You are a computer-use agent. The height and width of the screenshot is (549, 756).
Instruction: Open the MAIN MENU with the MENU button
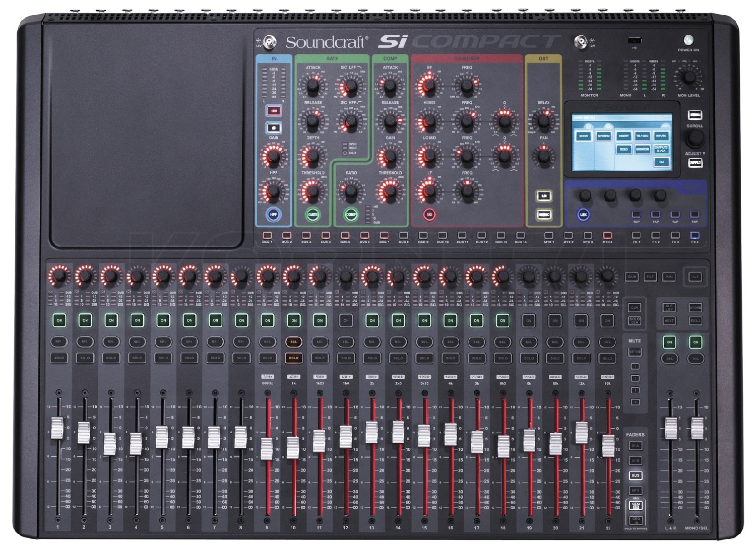click(x=695, y=116)
